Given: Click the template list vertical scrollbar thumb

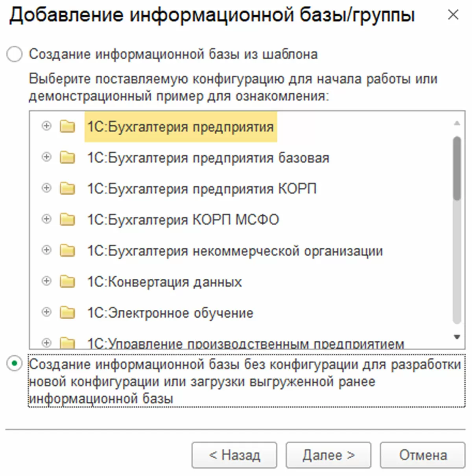Looking at the screenshot, I should point(457,169).
